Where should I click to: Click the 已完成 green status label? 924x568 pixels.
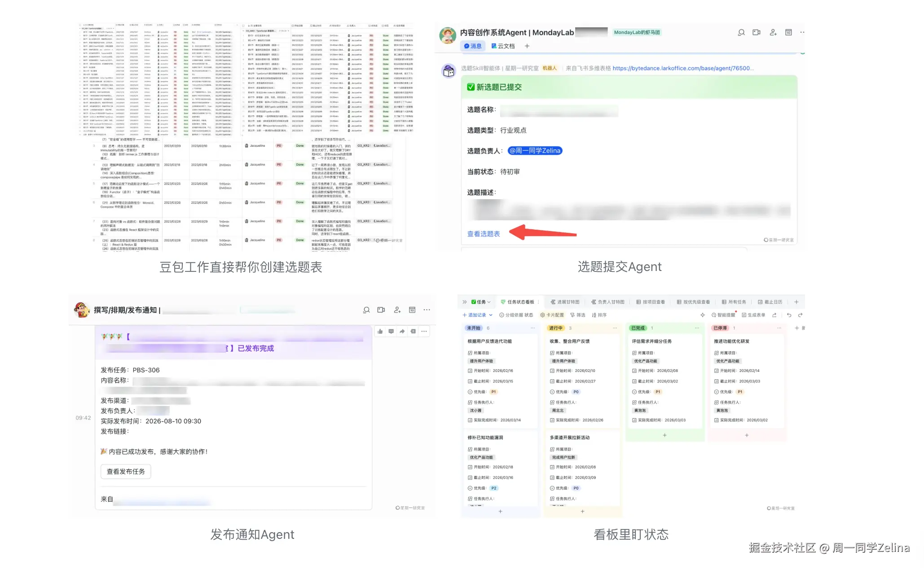point(638,328)
